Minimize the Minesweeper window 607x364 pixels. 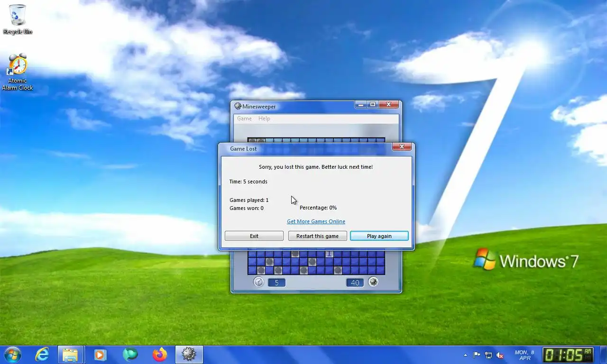pos(361,104)
